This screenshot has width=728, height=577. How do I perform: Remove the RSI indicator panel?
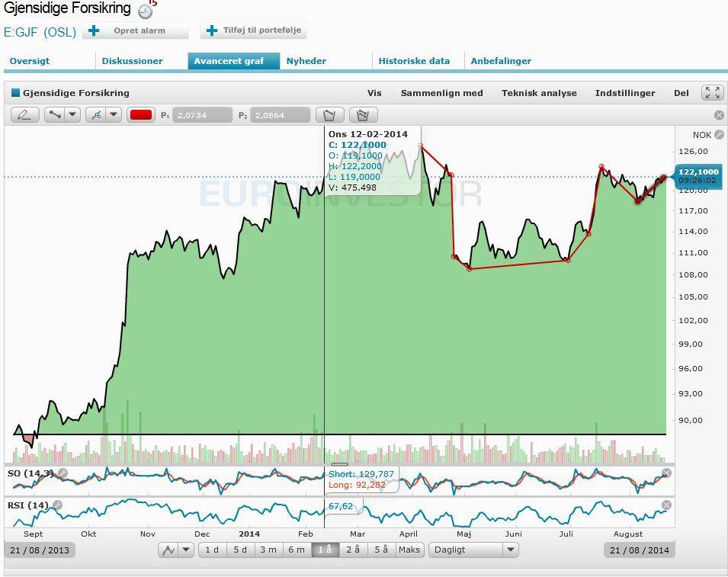(x=666, y=505)
